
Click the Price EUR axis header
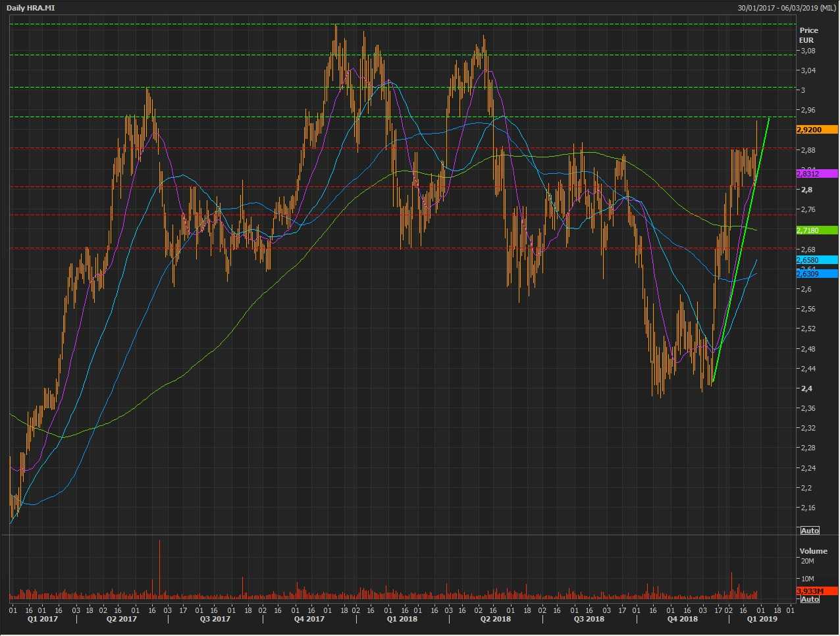click(808, 35)
